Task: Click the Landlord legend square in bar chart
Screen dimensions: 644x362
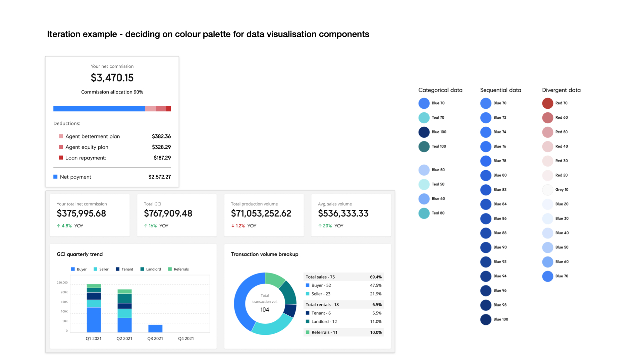Action: click(142, 269)
